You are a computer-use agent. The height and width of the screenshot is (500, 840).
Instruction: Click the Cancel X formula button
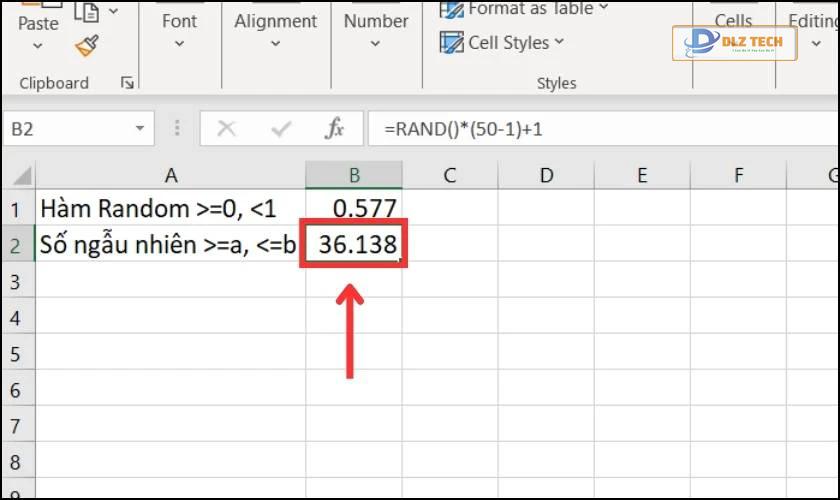227,129
